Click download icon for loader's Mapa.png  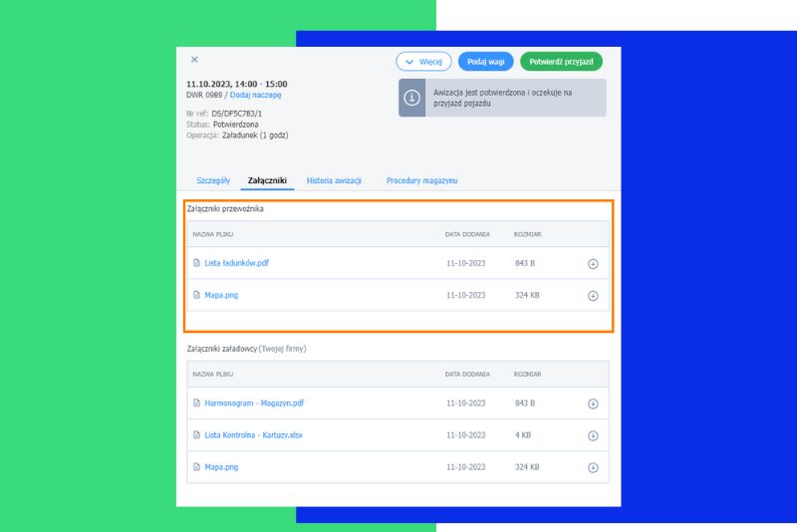tap(593, 467)
